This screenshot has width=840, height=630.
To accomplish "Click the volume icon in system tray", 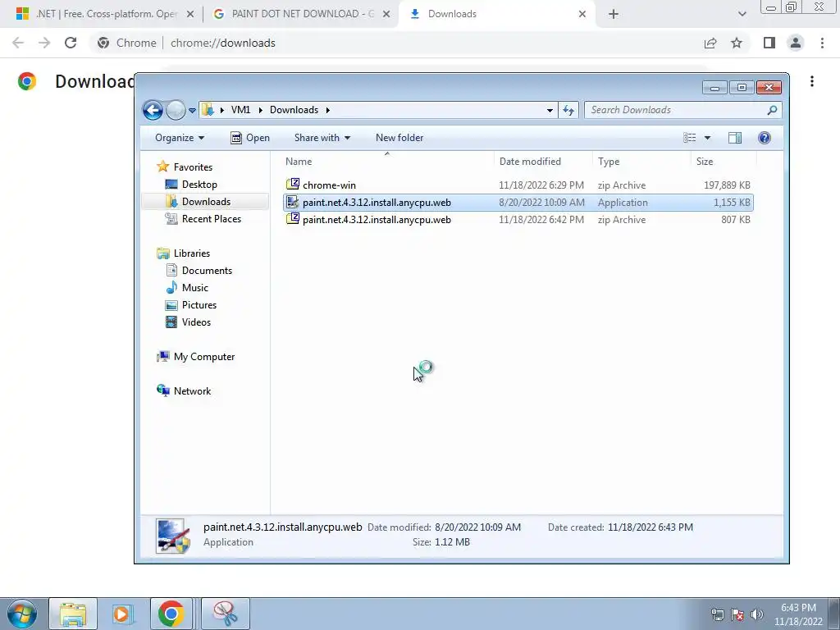I will [757, 614].
